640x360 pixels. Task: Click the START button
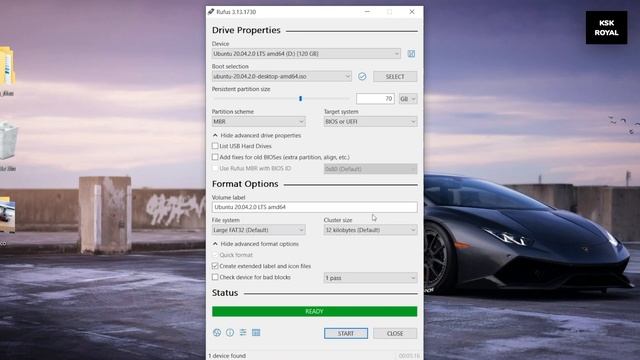(346, 333)
